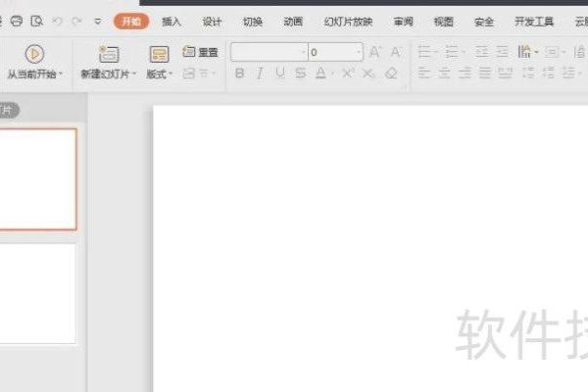Viewport: 588px width, 392px height.
Task: Open the 切换 tab
Action: coord(253,22)
